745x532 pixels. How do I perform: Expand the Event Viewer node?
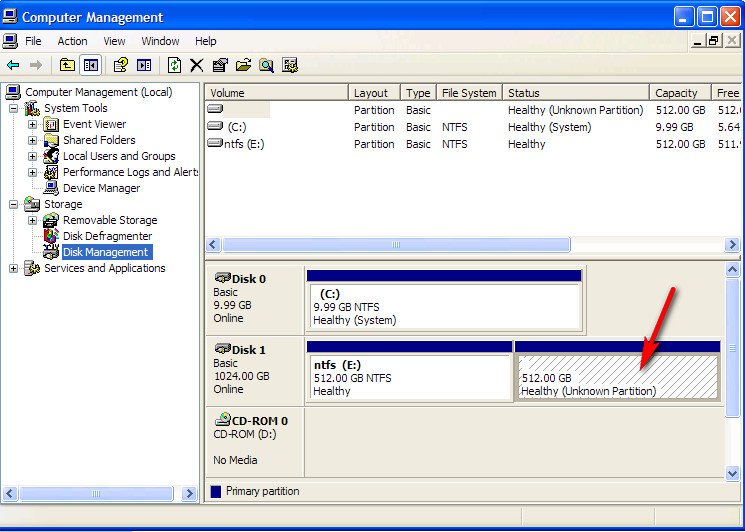coord(32,124)
